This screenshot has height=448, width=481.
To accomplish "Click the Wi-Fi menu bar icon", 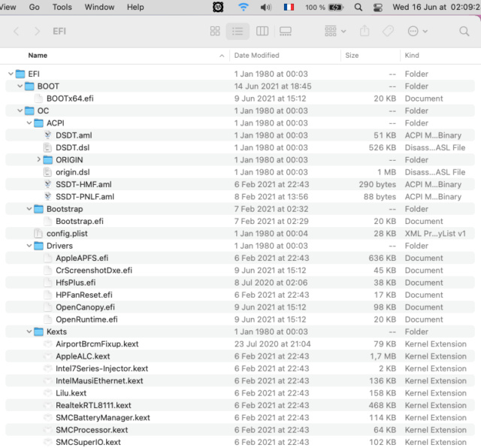I will (x=244, y=7).
